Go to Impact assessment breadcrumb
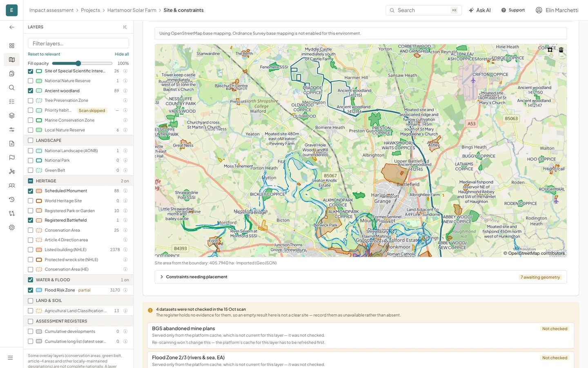 [51, 10]
